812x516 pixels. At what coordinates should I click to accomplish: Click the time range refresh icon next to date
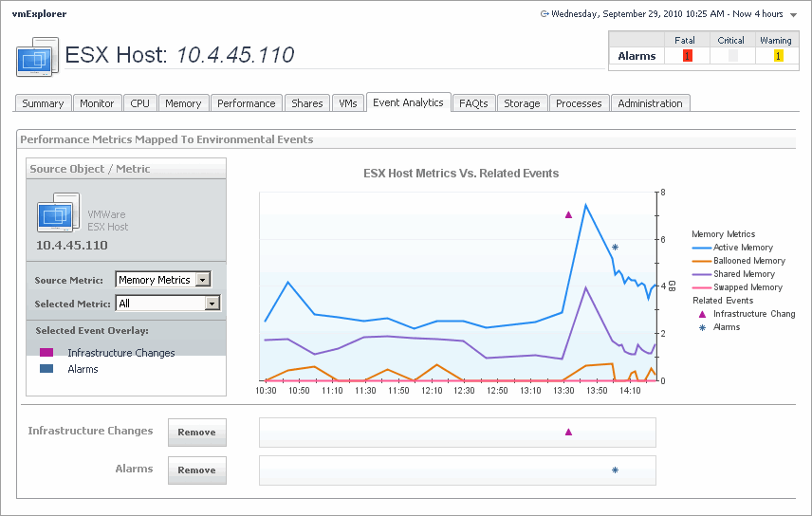pyautogui.click(x=544, y=14)
